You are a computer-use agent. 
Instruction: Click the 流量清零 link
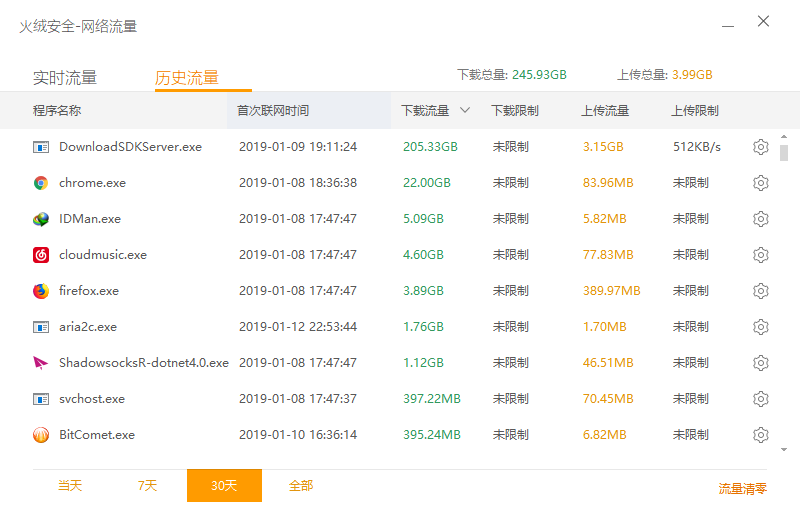742,489
